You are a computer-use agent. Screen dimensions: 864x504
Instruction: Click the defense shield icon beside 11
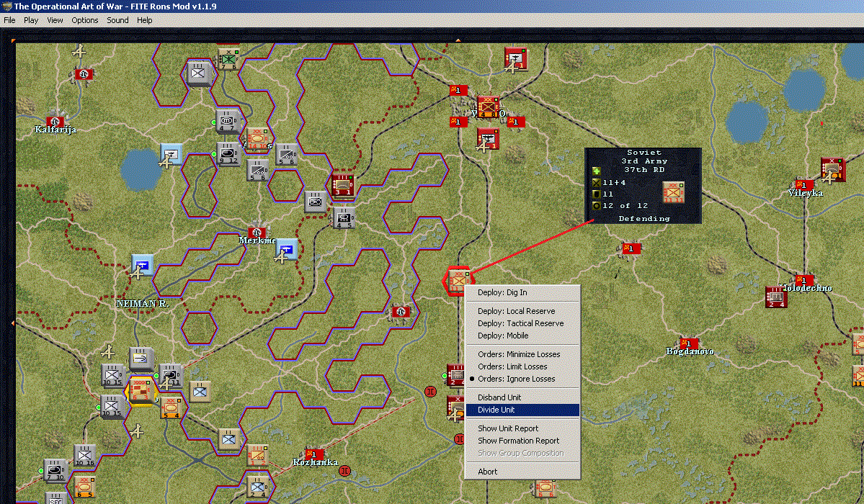coord(596,194)
